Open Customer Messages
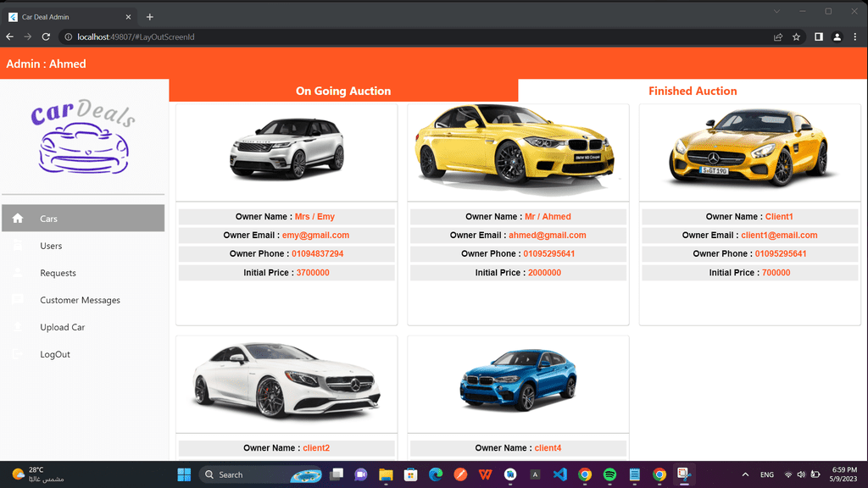This screenshot has width=868, height=488. point(83,299)
